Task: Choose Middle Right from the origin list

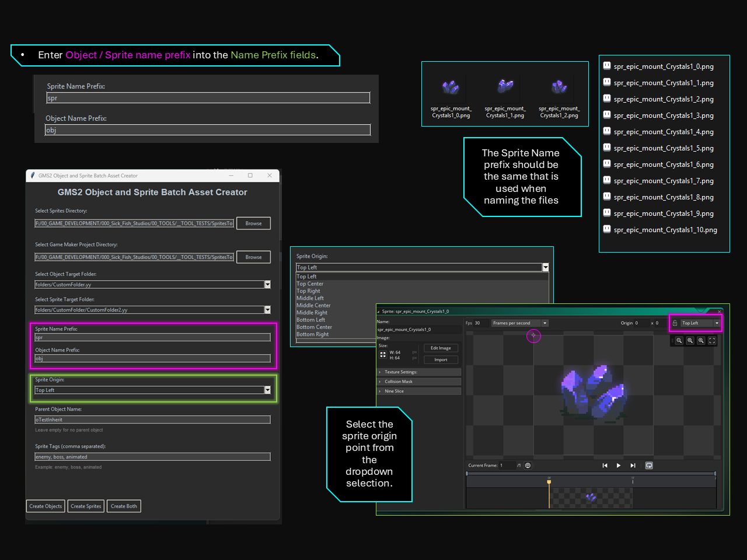Action: (x=312, y=313)
